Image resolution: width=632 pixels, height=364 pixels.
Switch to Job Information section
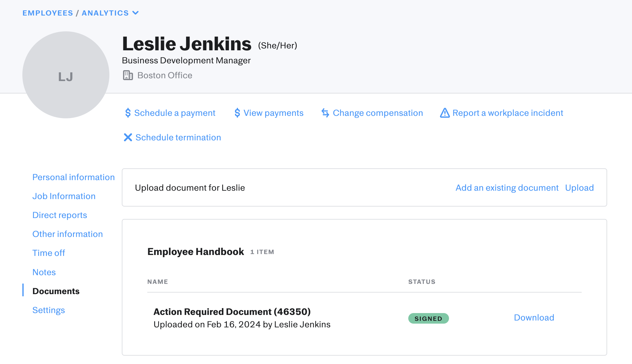pyautogui.click(x=64, y=196)
